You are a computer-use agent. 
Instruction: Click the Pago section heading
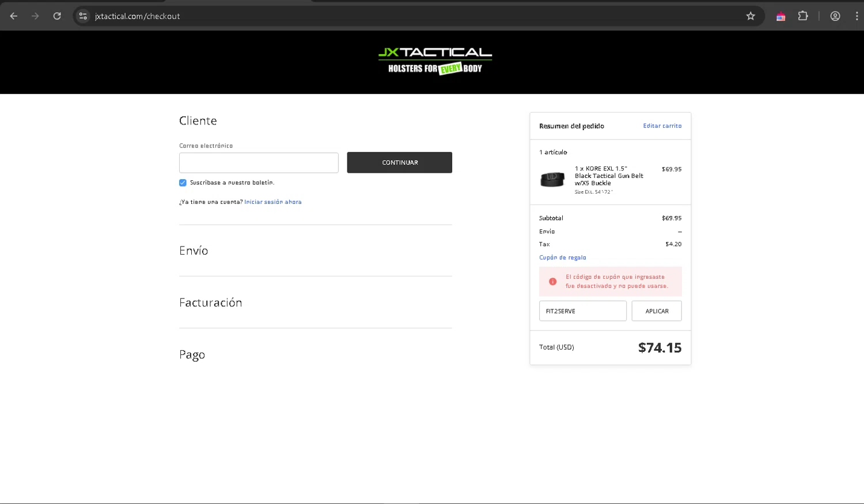pos(192,355)
